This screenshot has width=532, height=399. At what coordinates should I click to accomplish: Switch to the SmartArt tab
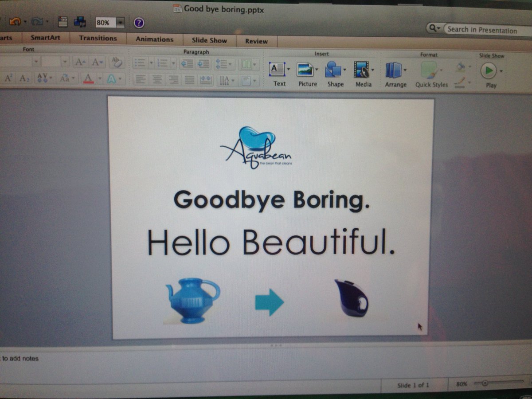coord(45,38)
